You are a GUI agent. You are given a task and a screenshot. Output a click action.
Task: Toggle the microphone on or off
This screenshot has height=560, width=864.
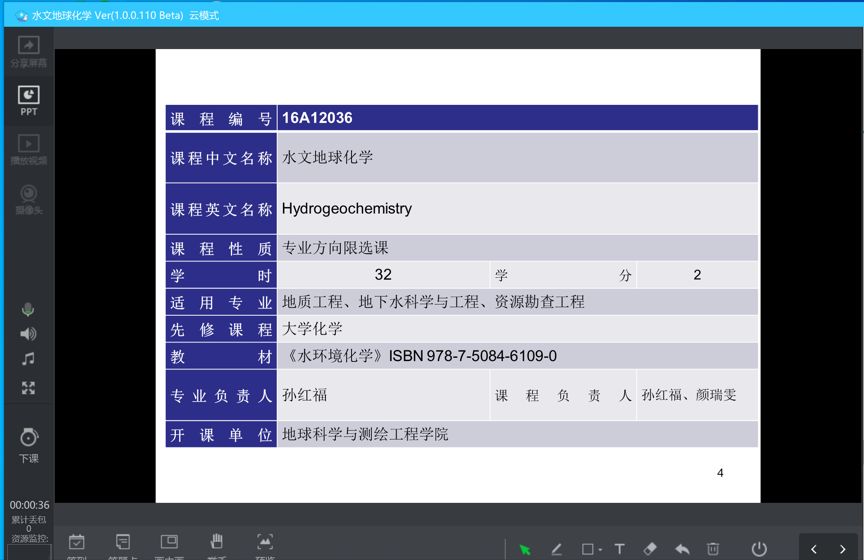coord(28,310)
